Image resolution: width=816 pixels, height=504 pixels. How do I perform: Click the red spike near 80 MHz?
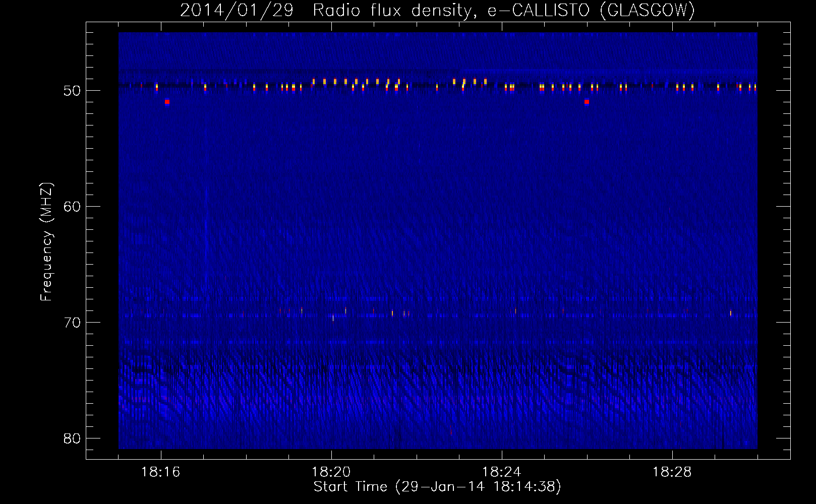(451, 431)
